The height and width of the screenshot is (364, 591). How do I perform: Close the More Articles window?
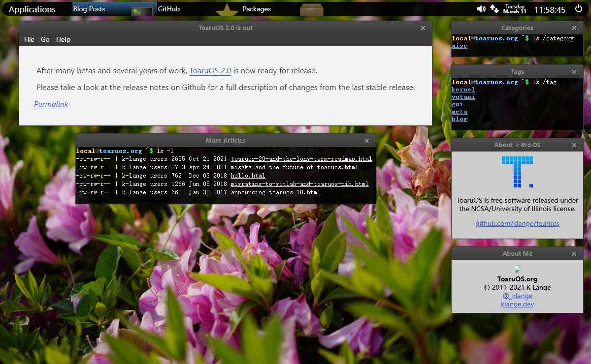(367, 141)
